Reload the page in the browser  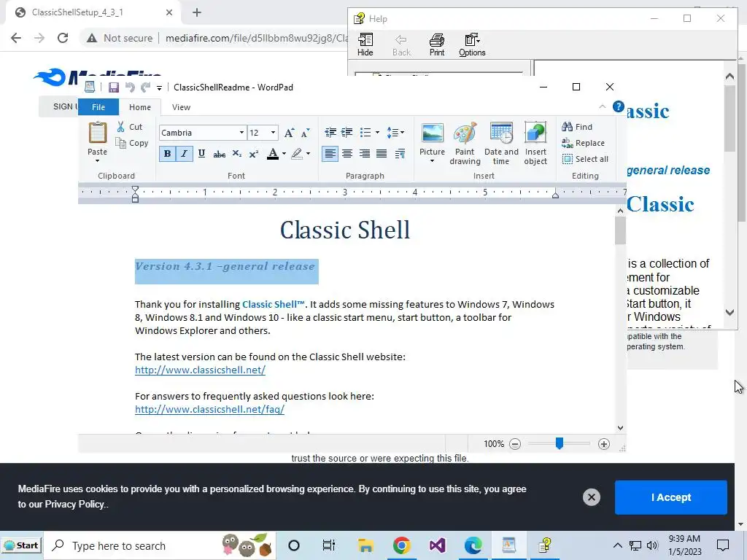tap(63, 38)
